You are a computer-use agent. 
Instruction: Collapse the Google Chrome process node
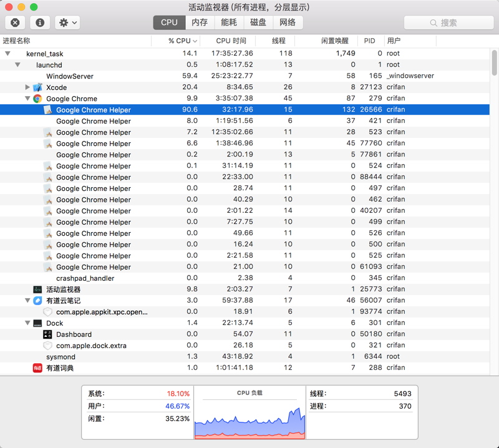pos(27,99)
